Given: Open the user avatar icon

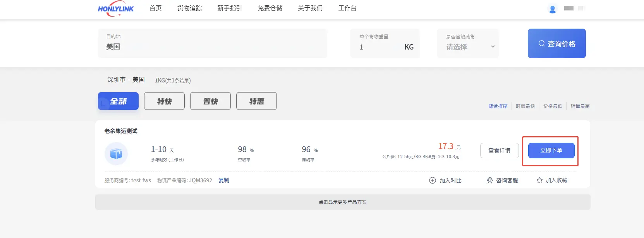Looking at the screenshot, I should pos(553,9).
